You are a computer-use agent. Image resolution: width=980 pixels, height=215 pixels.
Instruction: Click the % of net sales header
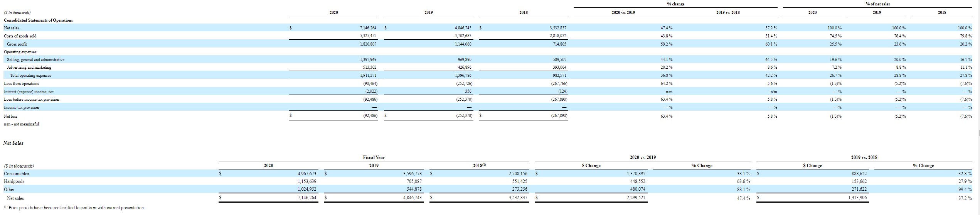tap(878, 4)
